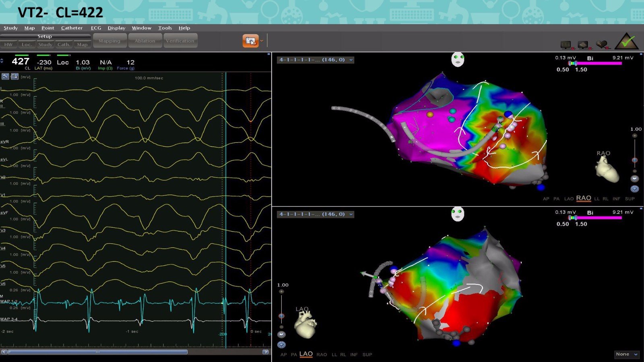
Task: Click the green checkmark triangle icon
Action: click(627, 41)
